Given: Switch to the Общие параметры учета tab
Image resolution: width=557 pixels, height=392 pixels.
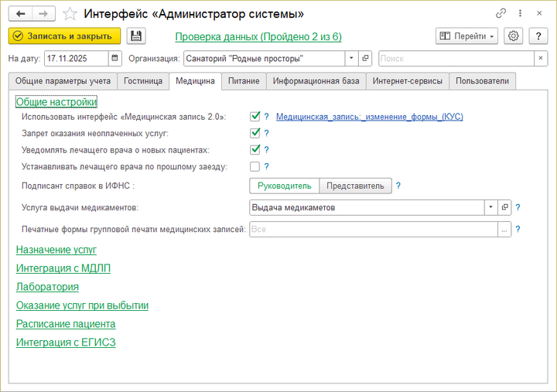Looking at the screenshot, I should (63, 81).
